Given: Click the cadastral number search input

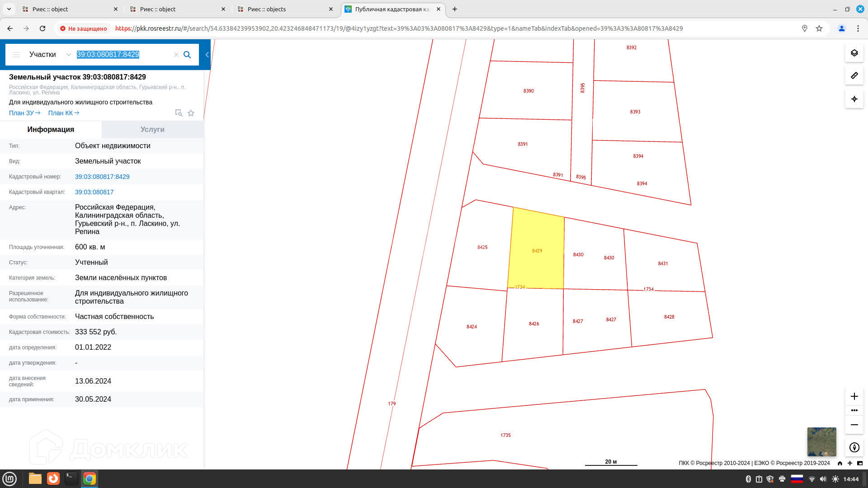Looking at the screenshot, I should (x=122, y=55).
